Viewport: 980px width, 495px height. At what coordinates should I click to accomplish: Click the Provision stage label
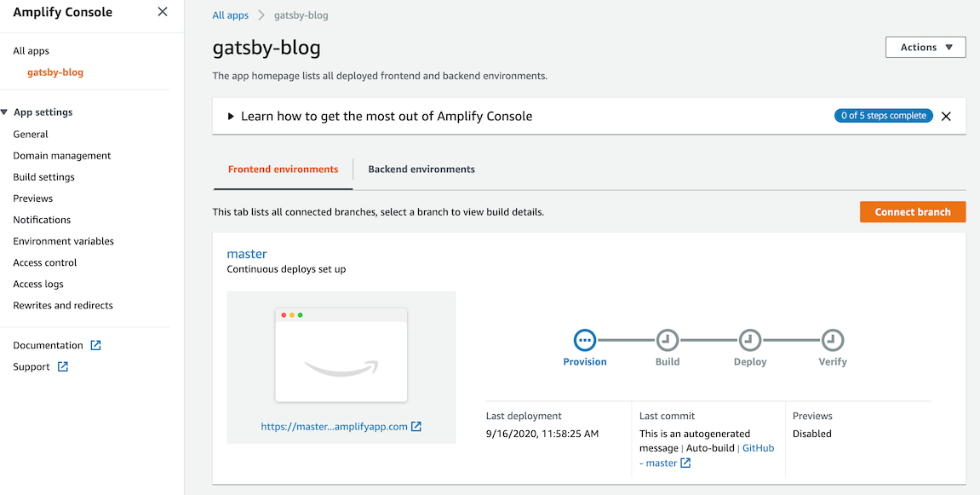pyautogui.click(x=585, y=362)
